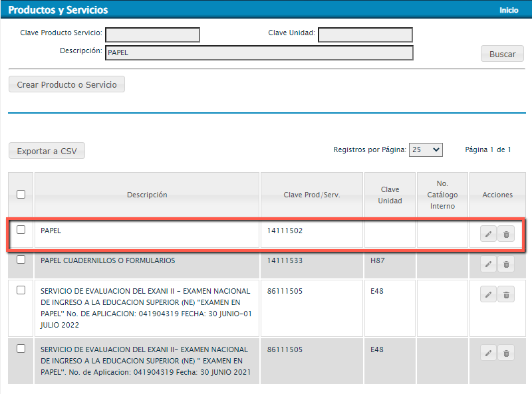Click the Descripción search field containing PAPEL
Image resolution: width=532 pixels, height=394 pixels.
pyautogui.click(x=259, y=53)
